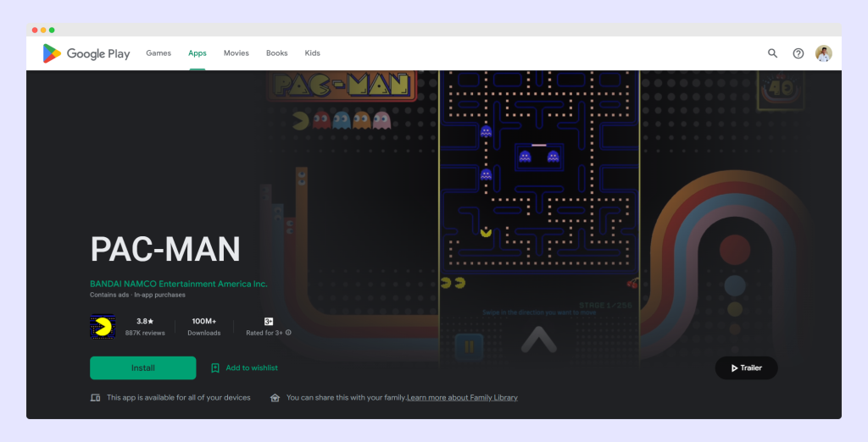Click the 3.8 star rating

[x=145, y=322]
